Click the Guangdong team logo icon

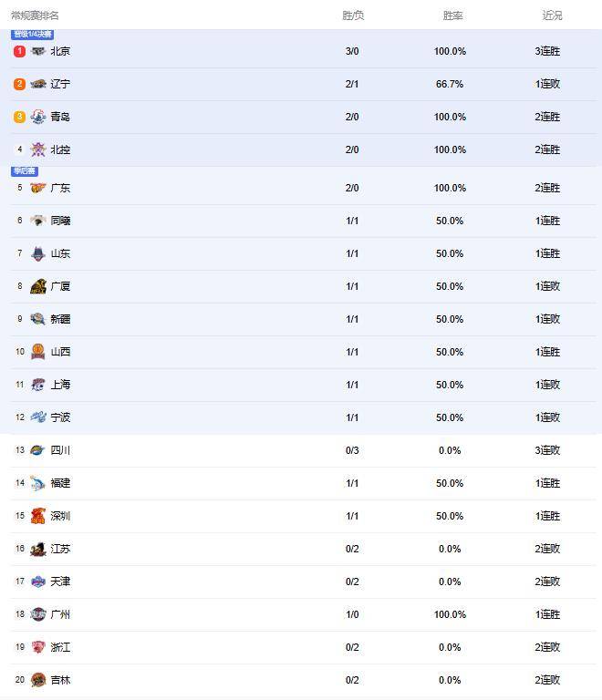pyautogui.click(x=37, y=188)
